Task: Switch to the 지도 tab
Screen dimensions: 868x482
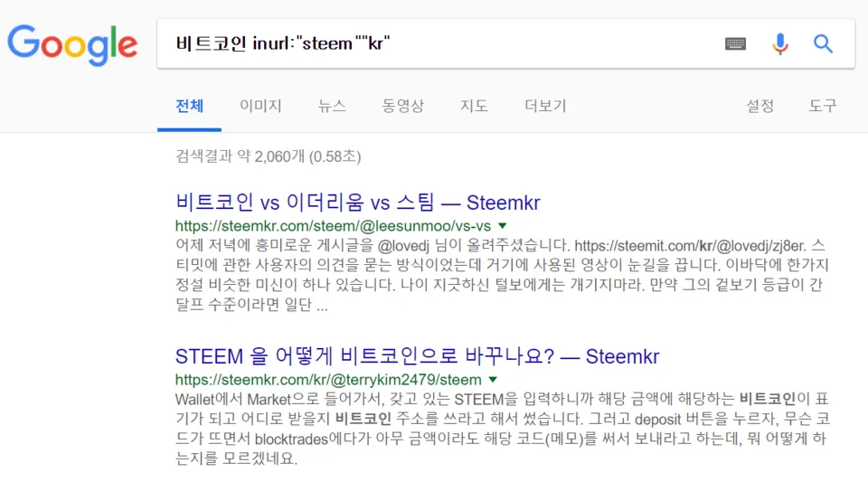Action: [474, 106]
